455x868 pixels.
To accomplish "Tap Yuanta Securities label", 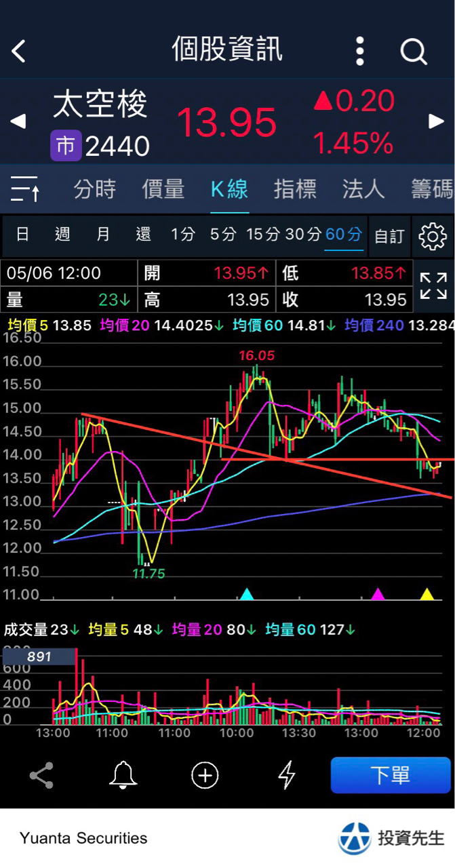I will (x=83, y=838).
